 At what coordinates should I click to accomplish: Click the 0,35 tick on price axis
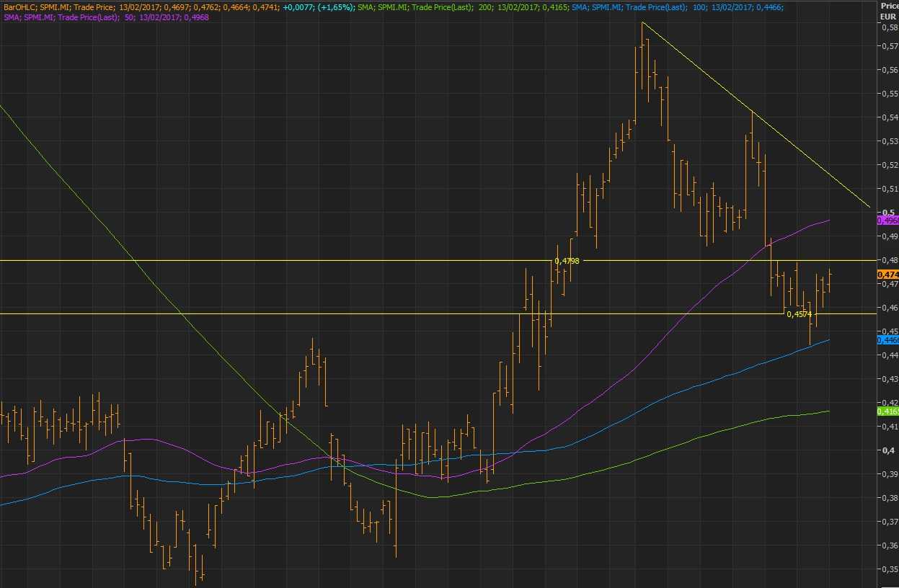tap(888, 569)
